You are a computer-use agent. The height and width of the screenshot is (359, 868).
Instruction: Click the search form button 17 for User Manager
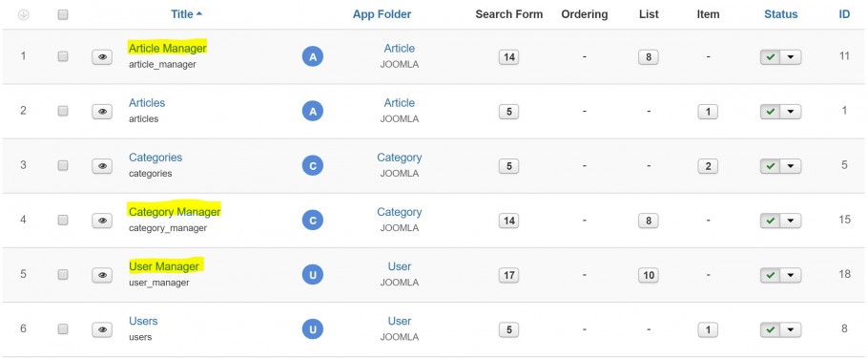pos(508,275)
